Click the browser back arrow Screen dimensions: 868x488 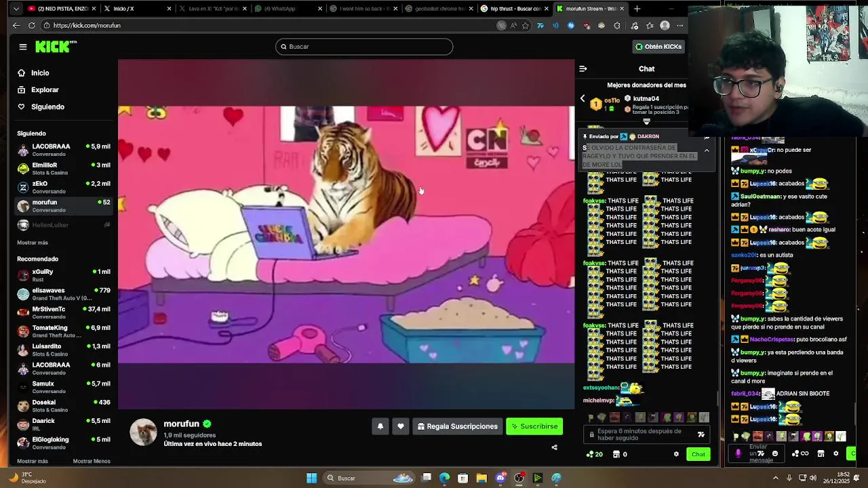[x=16, y=25]
